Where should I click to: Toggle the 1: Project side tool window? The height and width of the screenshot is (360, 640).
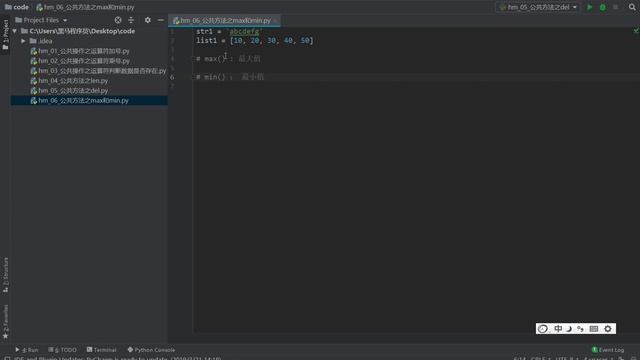5,35
